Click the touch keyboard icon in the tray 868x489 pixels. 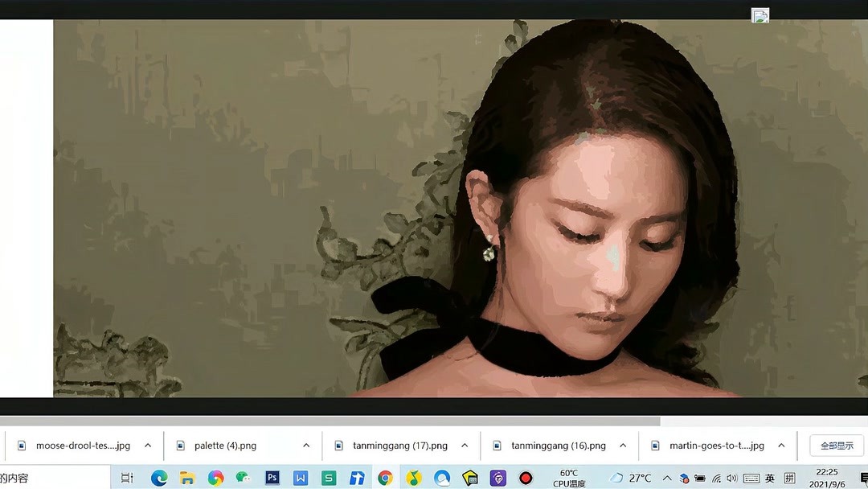tap(751, 476)
